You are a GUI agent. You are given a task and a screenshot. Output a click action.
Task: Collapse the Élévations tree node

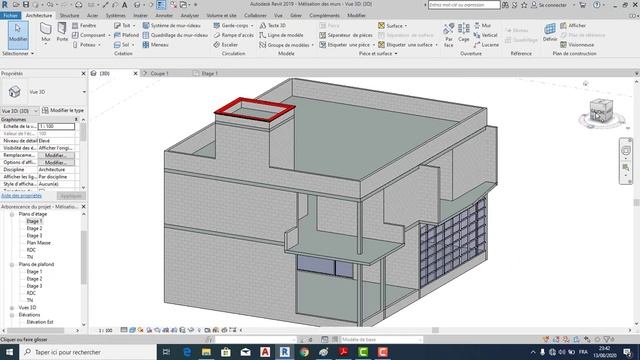(x=12, y=315)
